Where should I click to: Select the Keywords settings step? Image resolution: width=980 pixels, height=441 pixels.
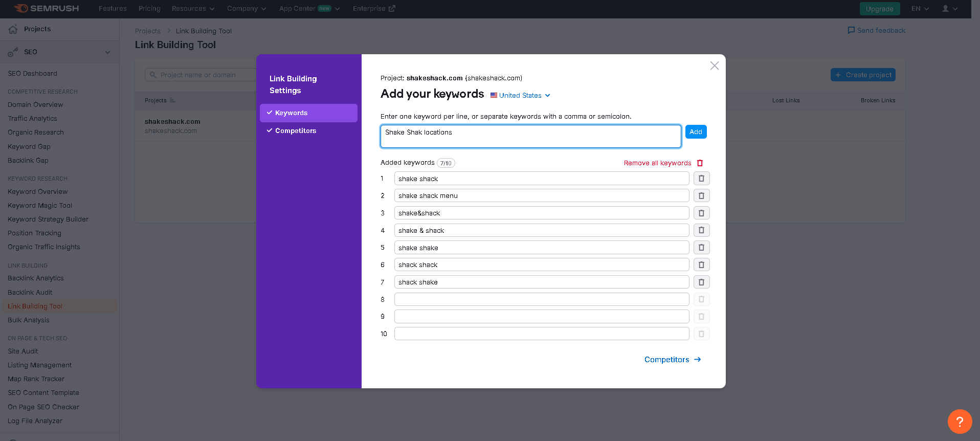pos(308,113)
